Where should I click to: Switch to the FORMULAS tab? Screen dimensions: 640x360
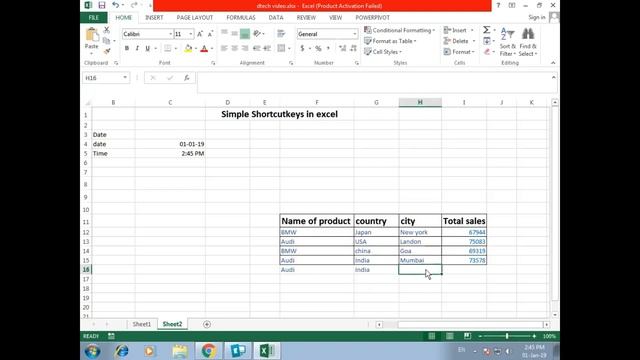[x=241, y=18]
